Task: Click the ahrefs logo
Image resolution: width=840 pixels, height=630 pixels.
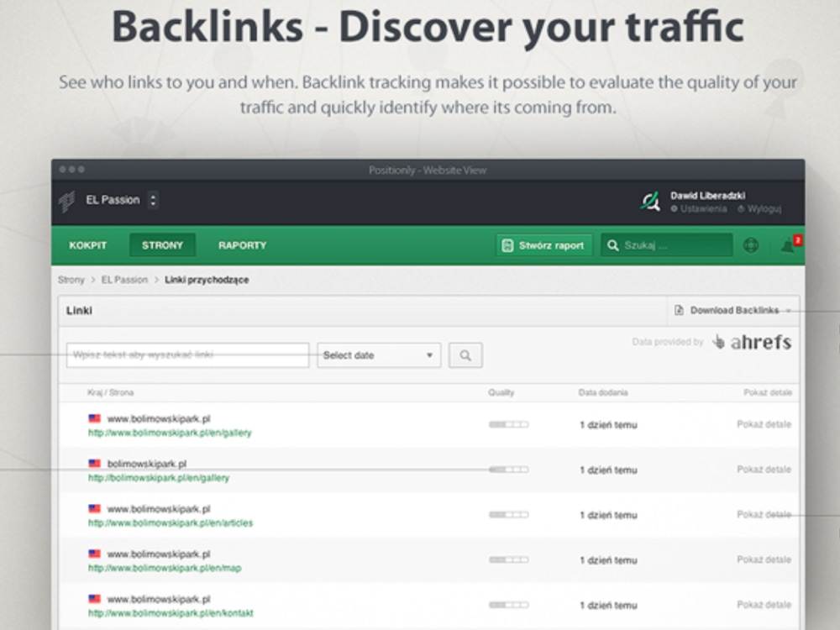Action: pyautogui.click(x=752, y=342)
